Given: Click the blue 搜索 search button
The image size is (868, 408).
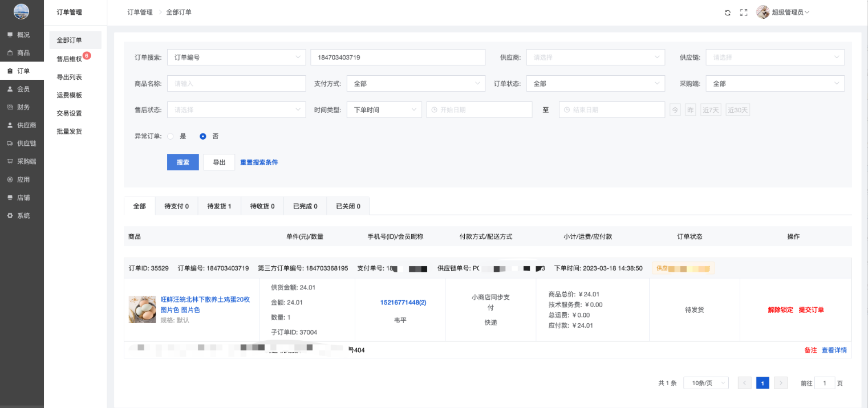Looking at the screenshot, I should 182,162.
